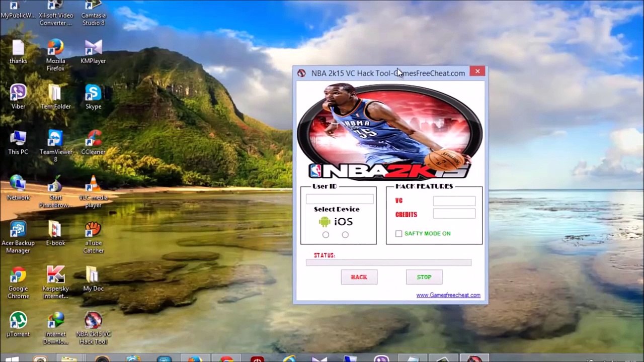Launch Google Chrome from the desktop

[x=18, y=283]
